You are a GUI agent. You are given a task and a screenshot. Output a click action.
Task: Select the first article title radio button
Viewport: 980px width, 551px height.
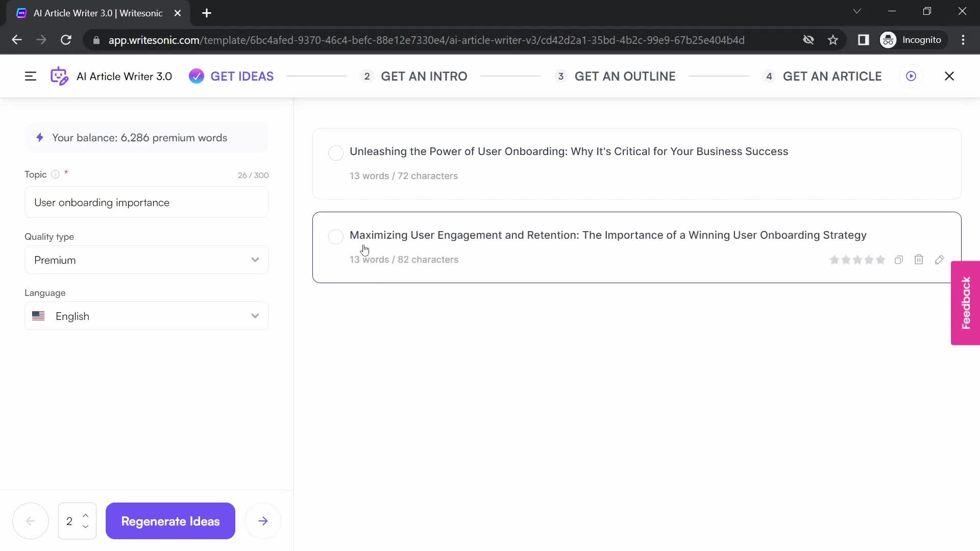336,152
